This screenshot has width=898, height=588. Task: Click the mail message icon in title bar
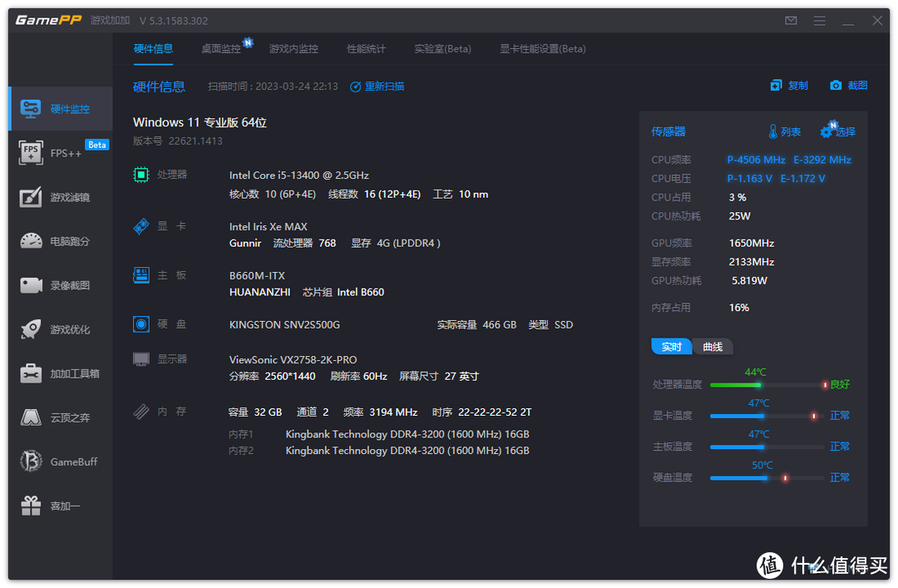(x=791, y=21)
